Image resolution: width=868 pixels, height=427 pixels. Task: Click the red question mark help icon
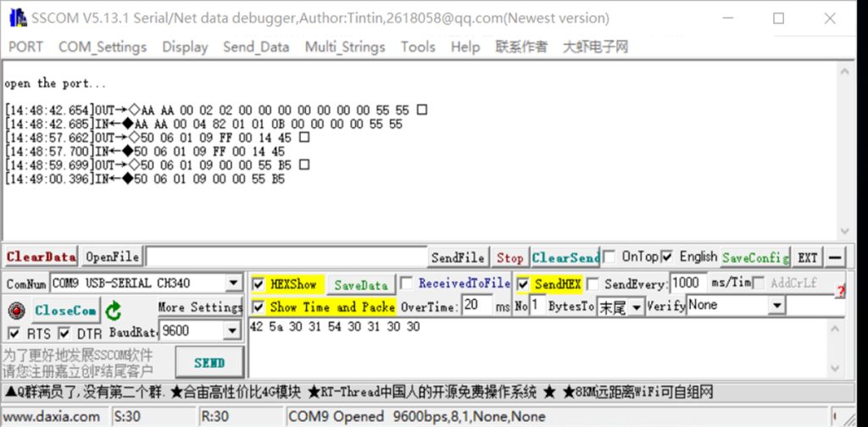[840, 290]
